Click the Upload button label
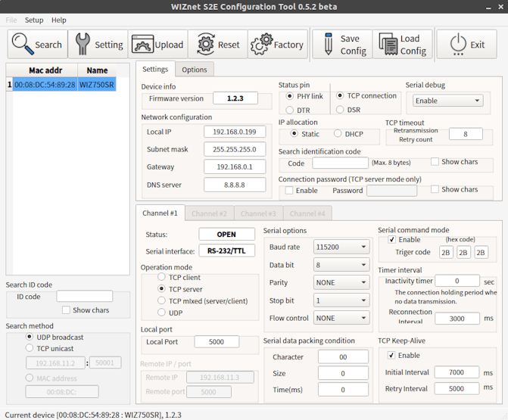The height and width of the screenshot is (420, 508). (x=169, y=45)
